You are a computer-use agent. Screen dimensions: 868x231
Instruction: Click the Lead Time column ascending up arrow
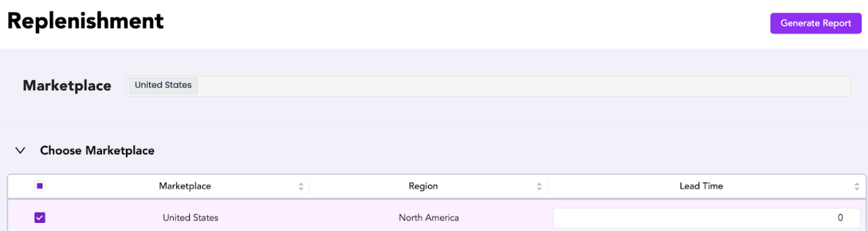coord(857,184)
